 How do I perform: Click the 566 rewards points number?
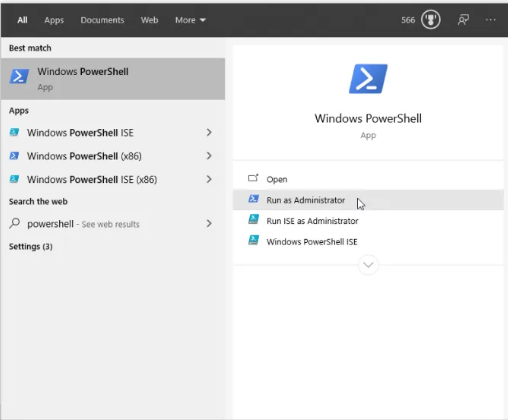coord(408,20)
